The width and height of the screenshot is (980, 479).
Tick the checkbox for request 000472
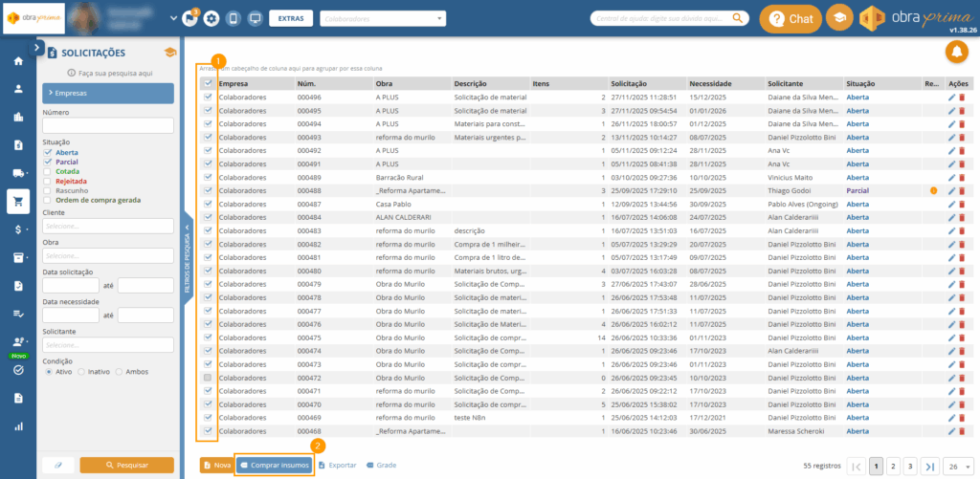point(208,379)
